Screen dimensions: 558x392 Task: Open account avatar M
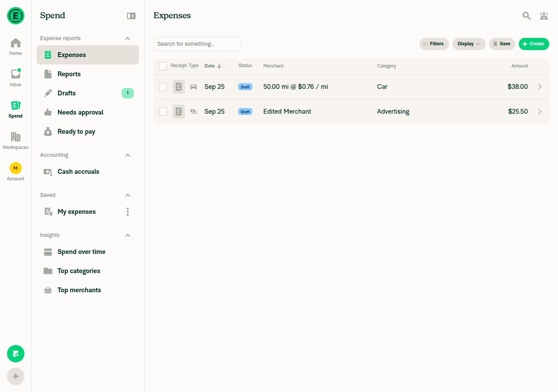[x=16, y=168]
